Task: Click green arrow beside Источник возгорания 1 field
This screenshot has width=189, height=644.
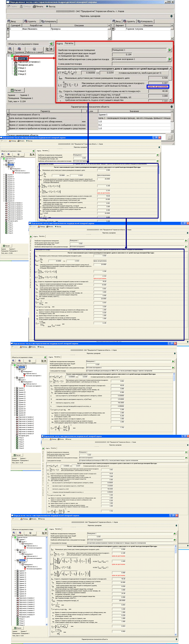Action: click(x=170, y=59)
